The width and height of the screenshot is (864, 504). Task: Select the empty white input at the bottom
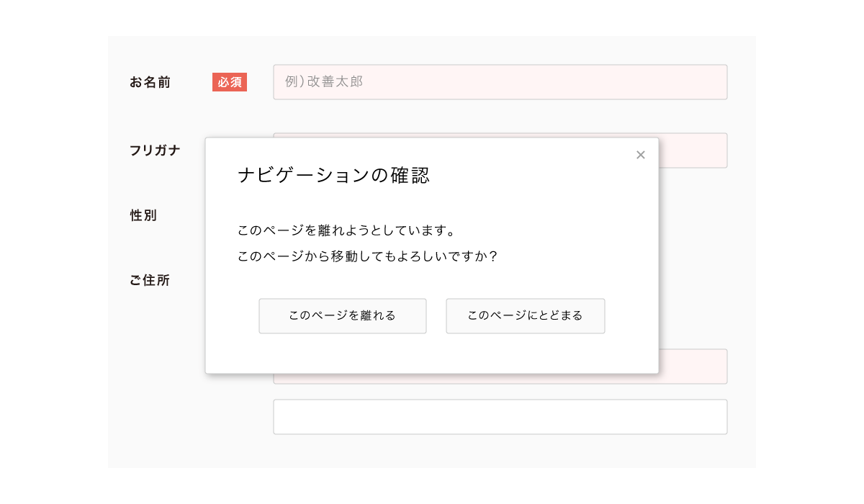click(500, 416)
